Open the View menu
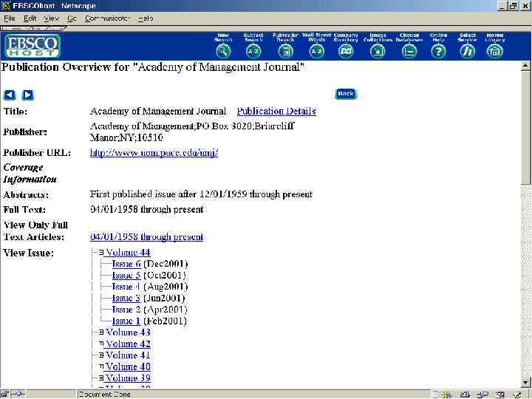532x399 pixels. pos(51,18)
